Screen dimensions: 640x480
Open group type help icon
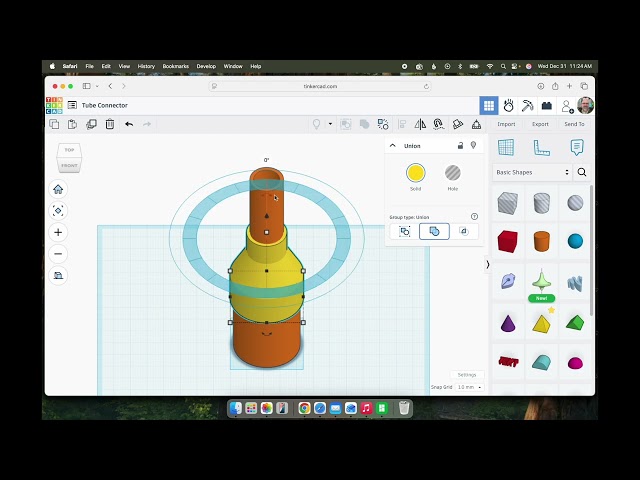click(x=474, y=217)
